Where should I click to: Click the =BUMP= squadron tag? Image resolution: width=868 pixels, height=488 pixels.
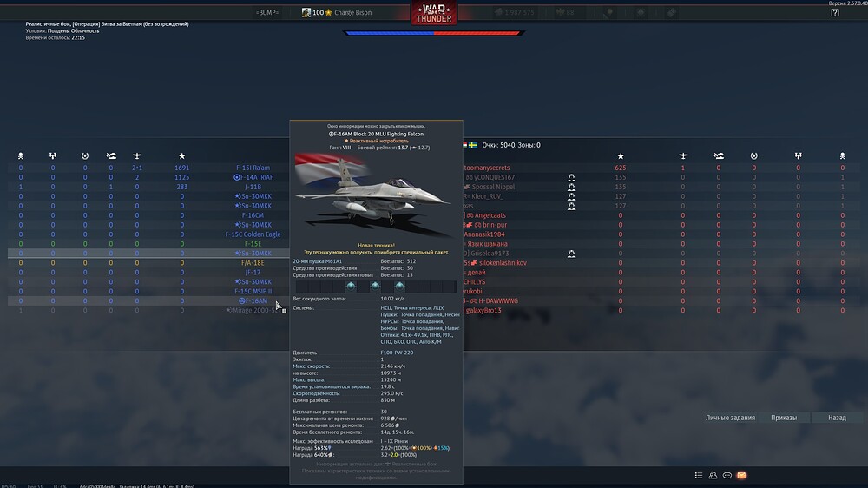point(267,12)
